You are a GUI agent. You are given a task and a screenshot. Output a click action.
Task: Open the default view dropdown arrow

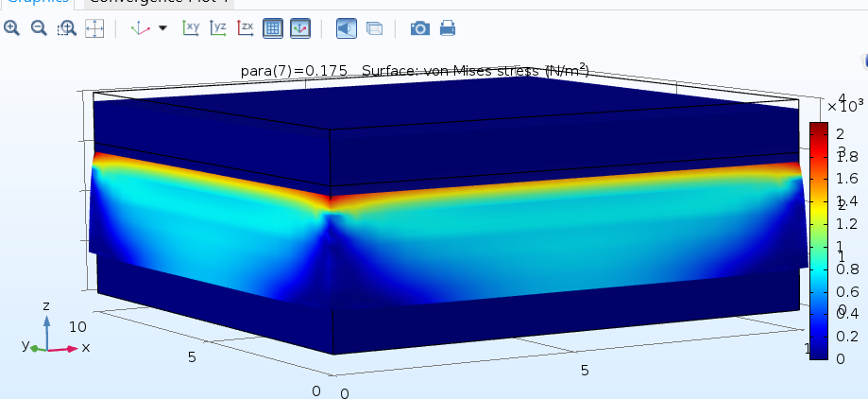[x=162, y=28]
